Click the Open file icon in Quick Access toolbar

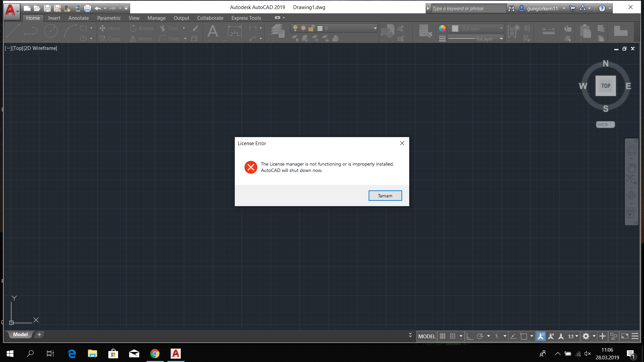[x=37, y=8]
